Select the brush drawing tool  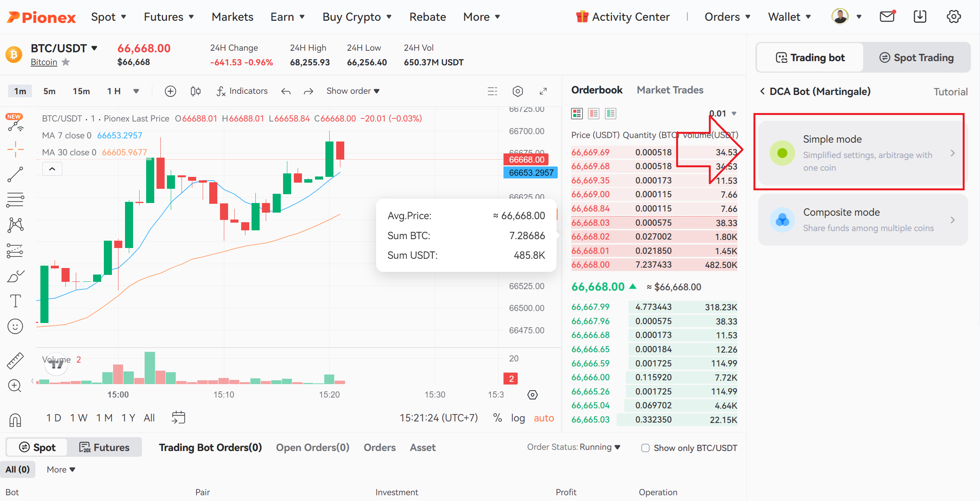click(15, 276)
